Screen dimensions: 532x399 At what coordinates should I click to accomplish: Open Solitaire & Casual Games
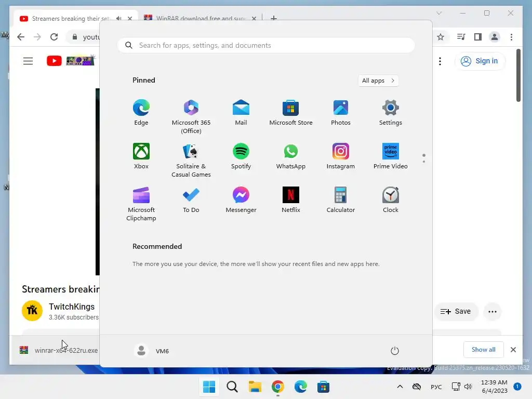191,161
